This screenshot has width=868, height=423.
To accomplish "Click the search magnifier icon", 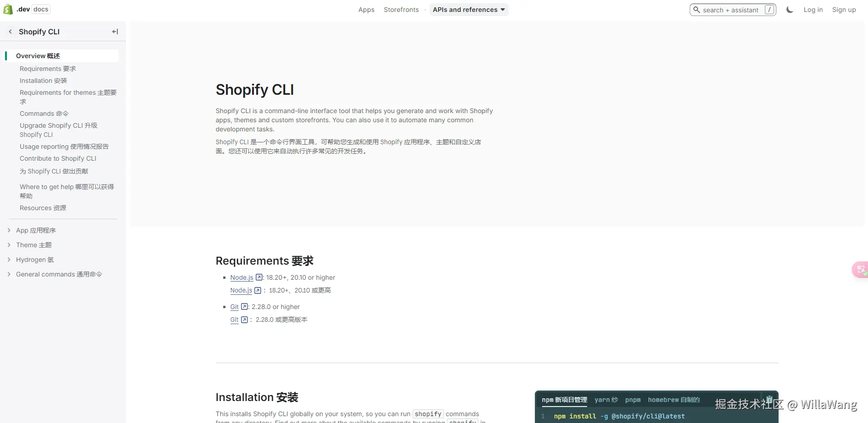I will (x=697, y=10).
